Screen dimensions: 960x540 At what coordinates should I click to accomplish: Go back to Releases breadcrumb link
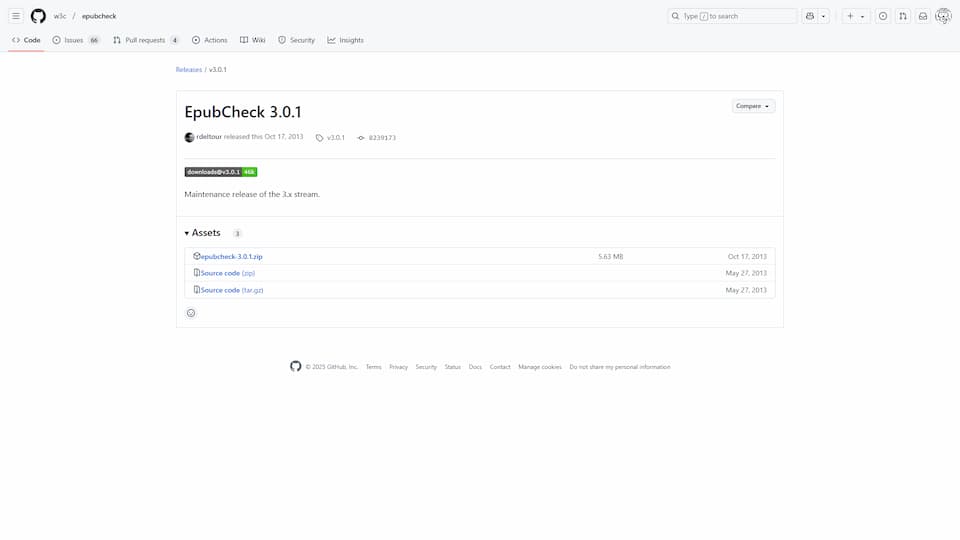coord(189,69)
